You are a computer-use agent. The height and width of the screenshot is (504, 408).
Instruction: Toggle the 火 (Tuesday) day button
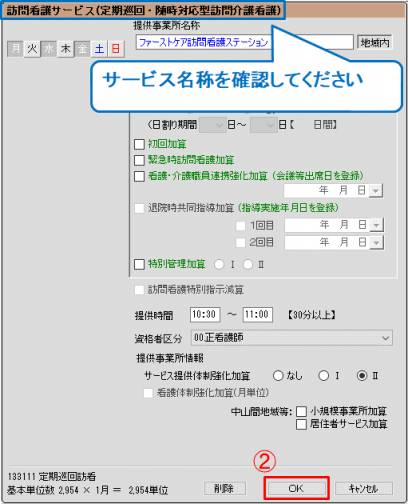coord(32,49)
